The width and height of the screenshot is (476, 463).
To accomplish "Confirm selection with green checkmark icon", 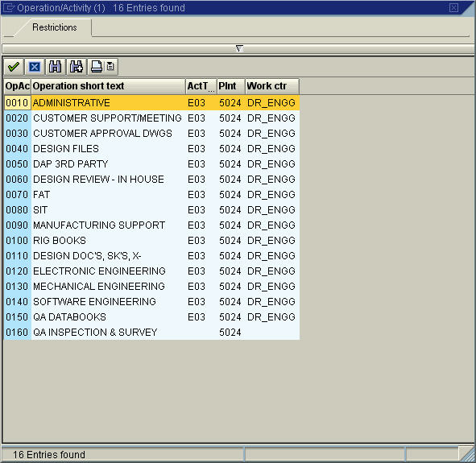I will [x=14, y=67].
